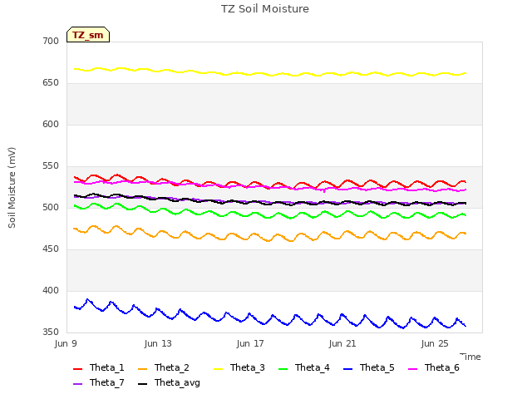Click the red Theta_1 legend swatch
Viewport: 532px width, 399px height.
click(x=77, y=369)
